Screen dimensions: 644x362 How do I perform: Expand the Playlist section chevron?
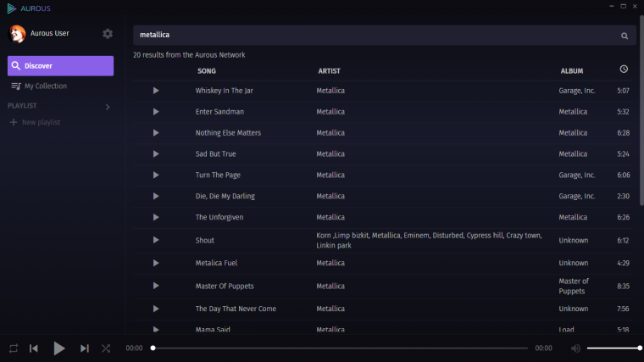point(108,107)
